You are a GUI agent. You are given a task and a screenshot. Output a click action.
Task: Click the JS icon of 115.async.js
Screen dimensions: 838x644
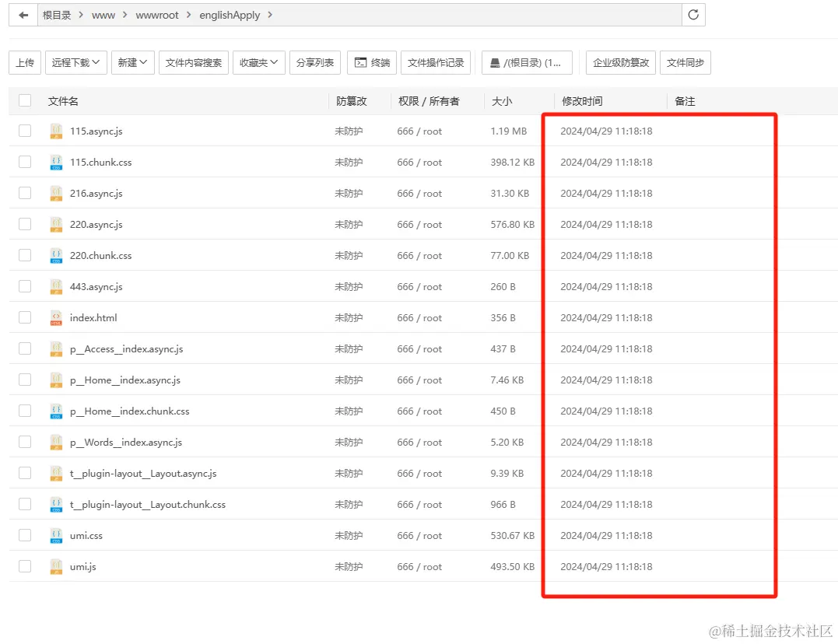click(56, 131)
